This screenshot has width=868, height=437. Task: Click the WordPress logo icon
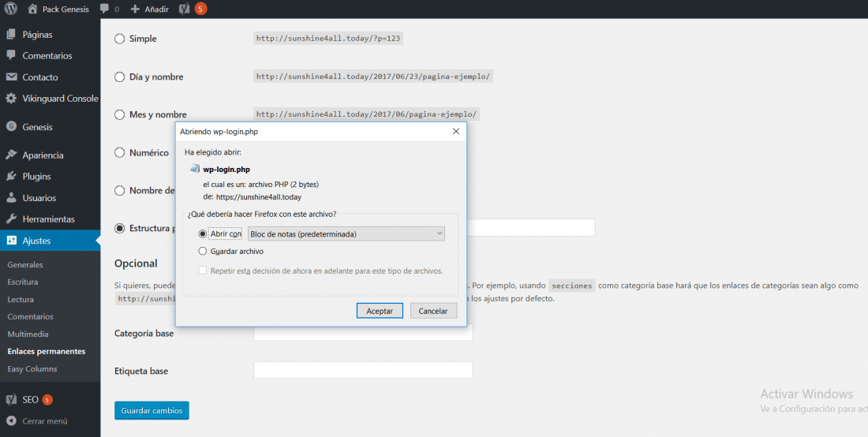tap(10, 9)
